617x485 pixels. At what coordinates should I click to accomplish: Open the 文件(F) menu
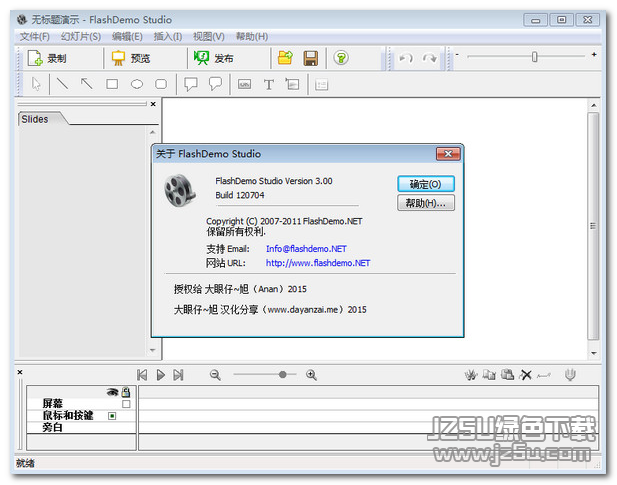coord(34,37)
